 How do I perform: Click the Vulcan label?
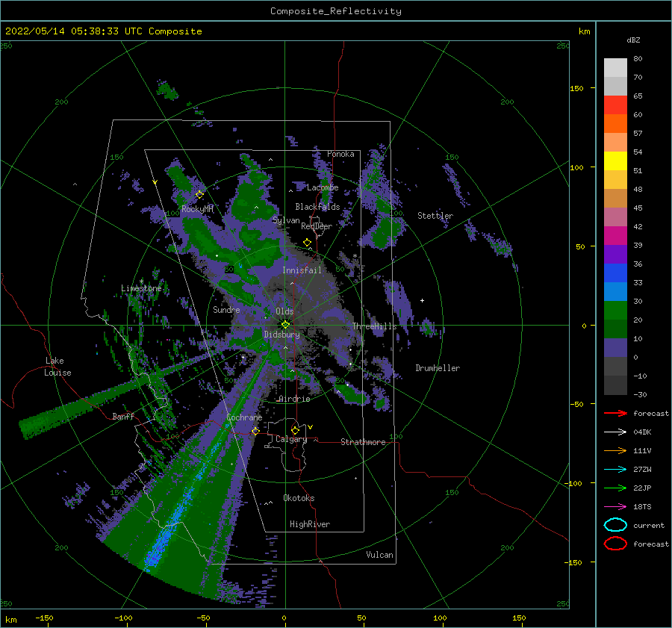(x=379, y=555)
